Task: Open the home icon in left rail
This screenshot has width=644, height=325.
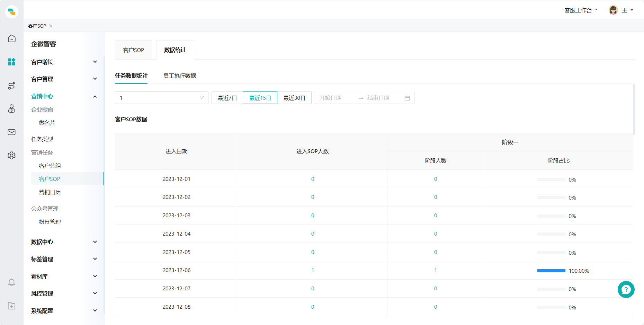Action: 12,38
